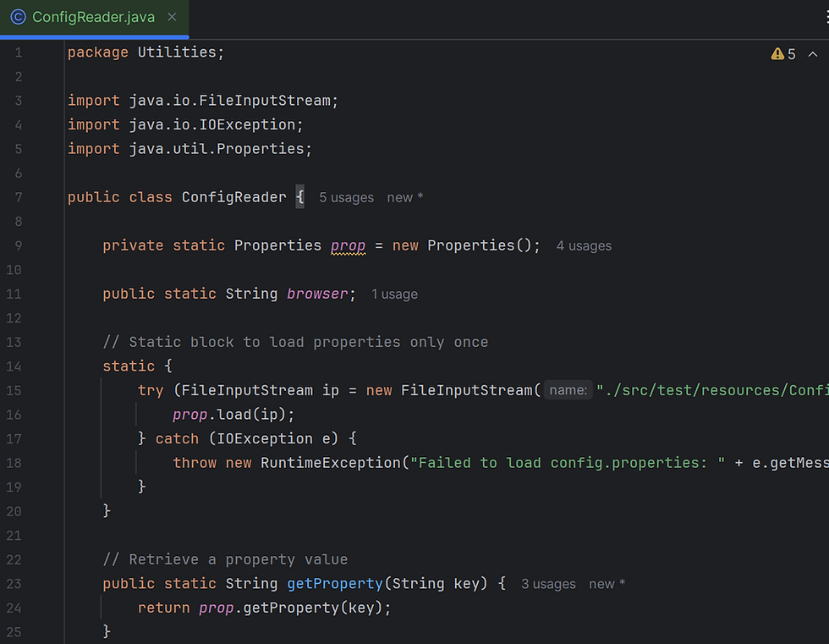Click import java.io.FileInputStream statement
The image size is (829, 644).
click(x=202, y=101)
